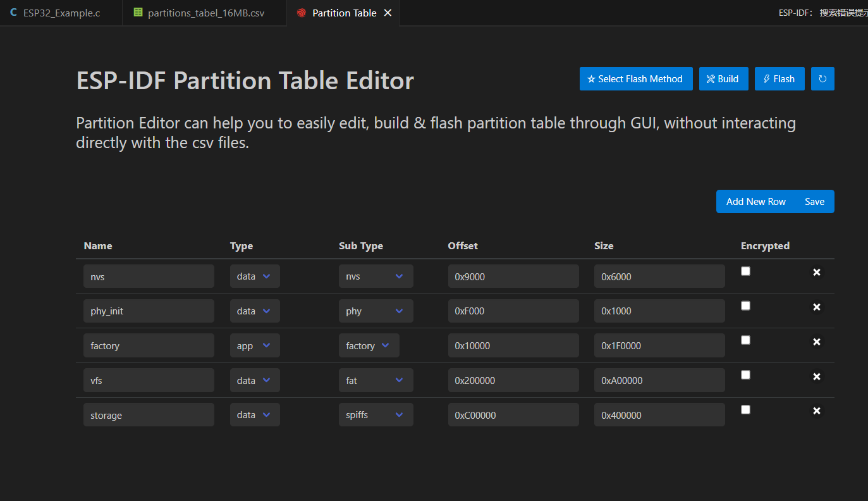Close the Partition Table tab
The height and width of the screenshot is (501, 868).
(x=388, y=13)
